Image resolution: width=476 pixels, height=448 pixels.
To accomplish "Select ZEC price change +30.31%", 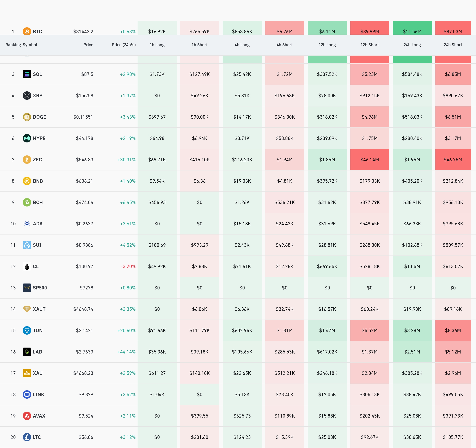I will coord(126,159).
